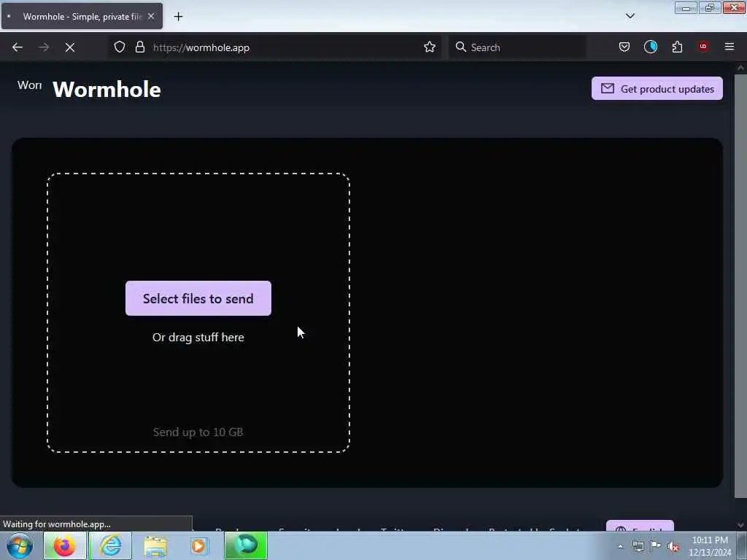Viewport: 747px width, 560px height.
Task: Open the Firefox hamburger menu
Action: point(729,47)
